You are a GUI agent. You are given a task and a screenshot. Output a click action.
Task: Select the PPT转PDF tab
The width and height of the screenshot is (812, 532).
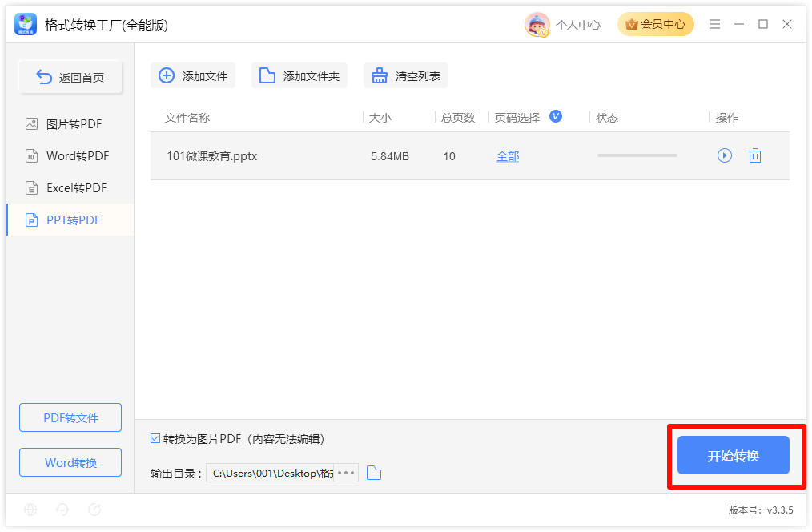70,220
